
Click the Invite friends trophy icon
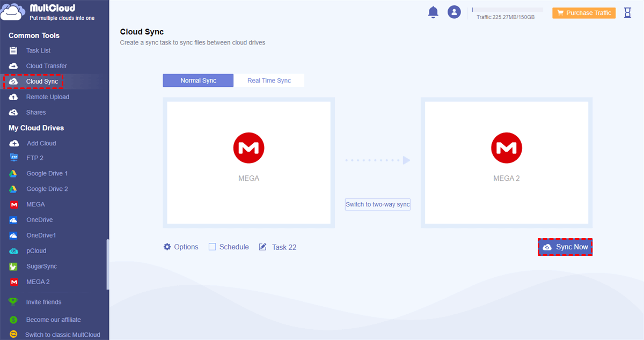click(13, 302)
